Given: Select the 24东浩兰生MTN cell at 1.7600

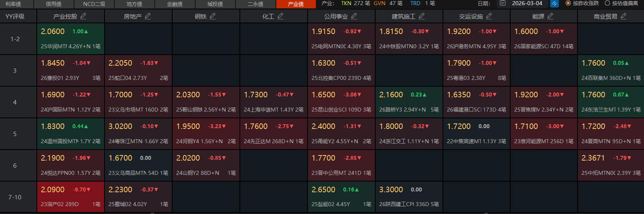Looking at the screenshot, I should click(x=611, y=102).
